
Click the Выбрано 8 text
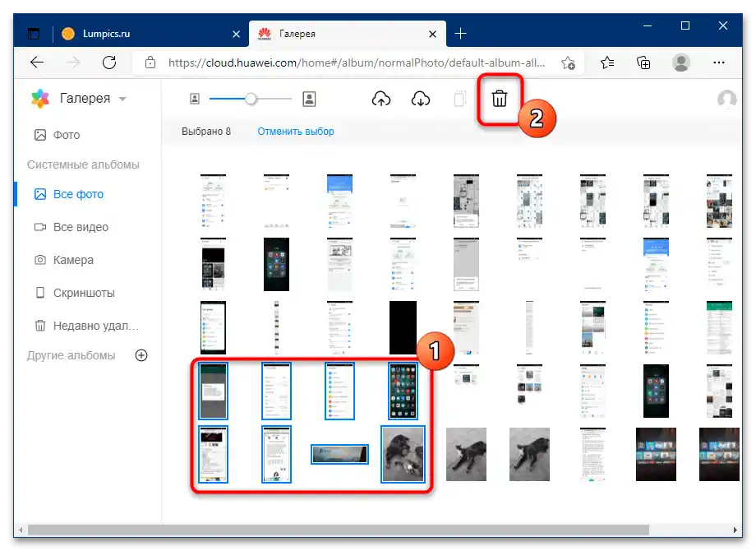click(x=206, y=132)
